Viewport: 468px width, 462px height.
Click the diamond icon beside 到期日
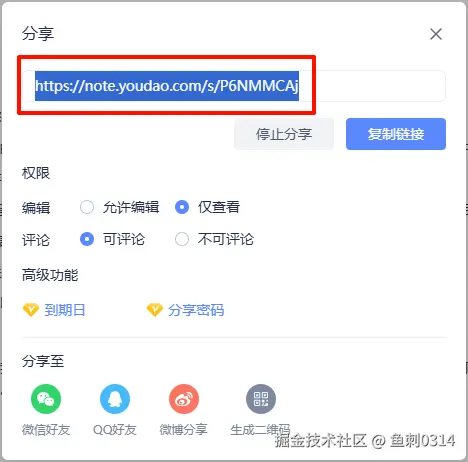click(x=31, y=310)
